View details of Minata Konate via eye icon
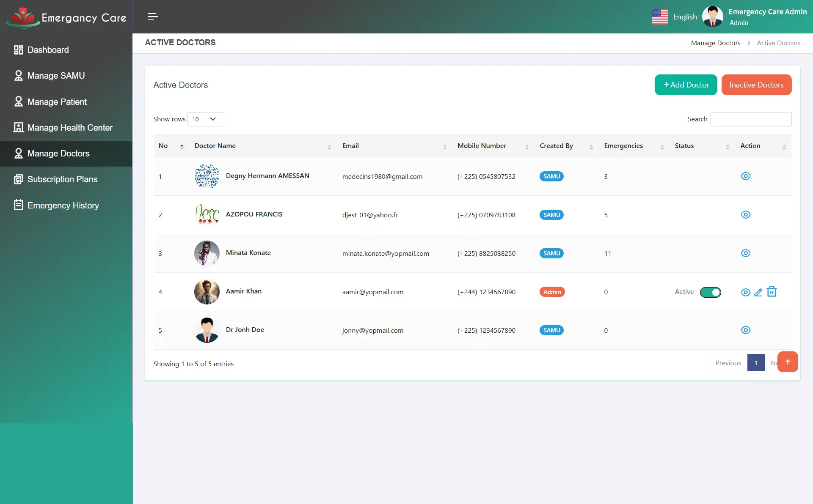 [x=746, y=253]
